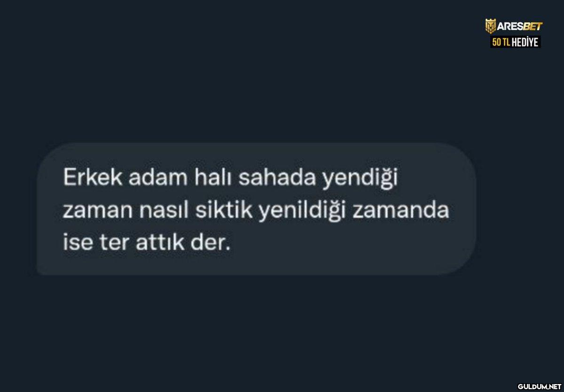The width and height of the screenshot is (564, 392).
Task: Click the yellow italic BET text
Action: pyautogui.click(x=532, y=27)
